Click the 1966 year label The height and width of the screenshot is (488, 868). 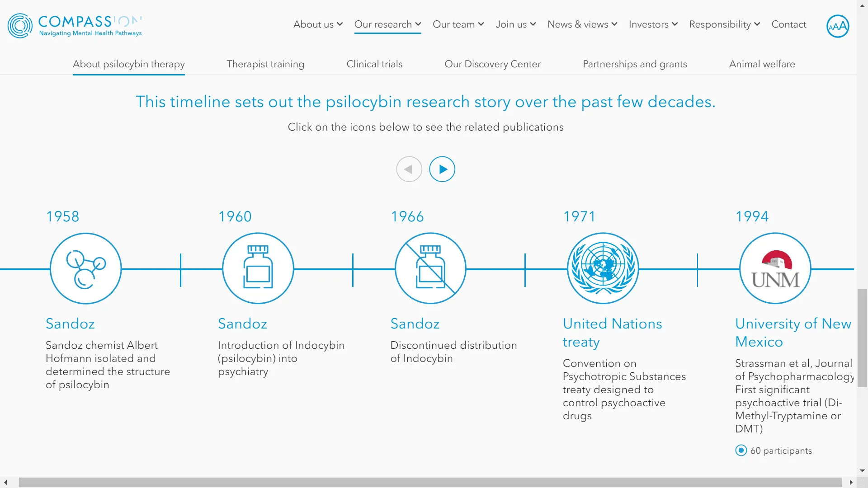point(407,216)
